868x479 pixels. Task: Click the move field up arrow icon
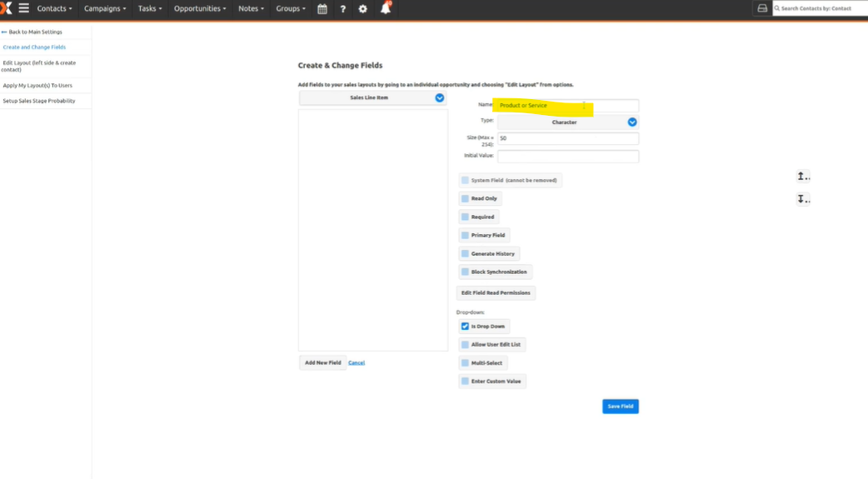[x=802, y=176]
